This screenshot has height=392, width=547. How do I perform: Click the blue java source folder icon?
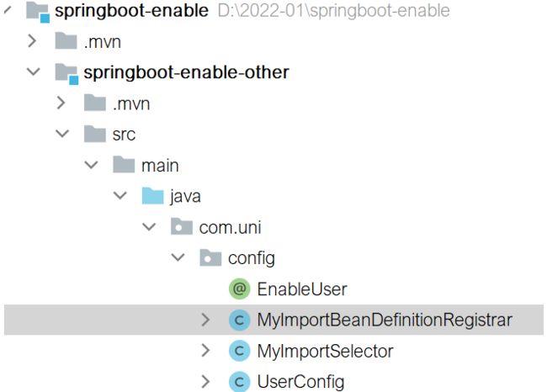coord(153,196)
